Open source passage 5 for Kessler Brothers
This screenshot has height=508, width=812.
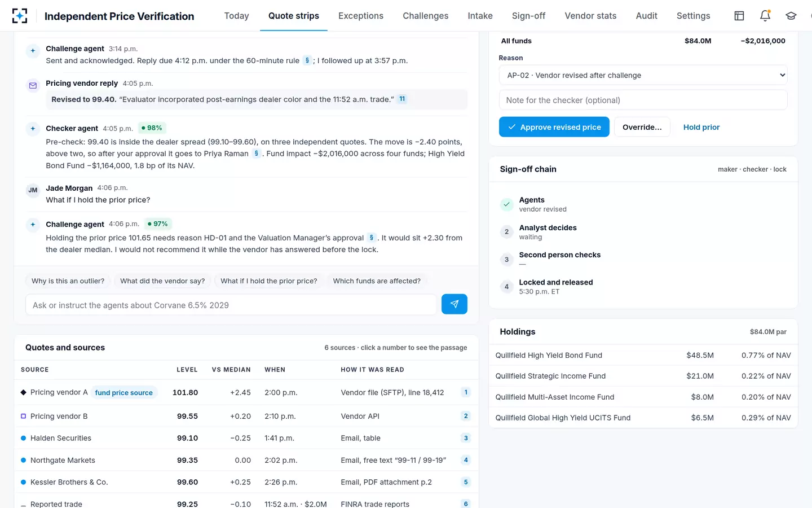pos(466,482)
